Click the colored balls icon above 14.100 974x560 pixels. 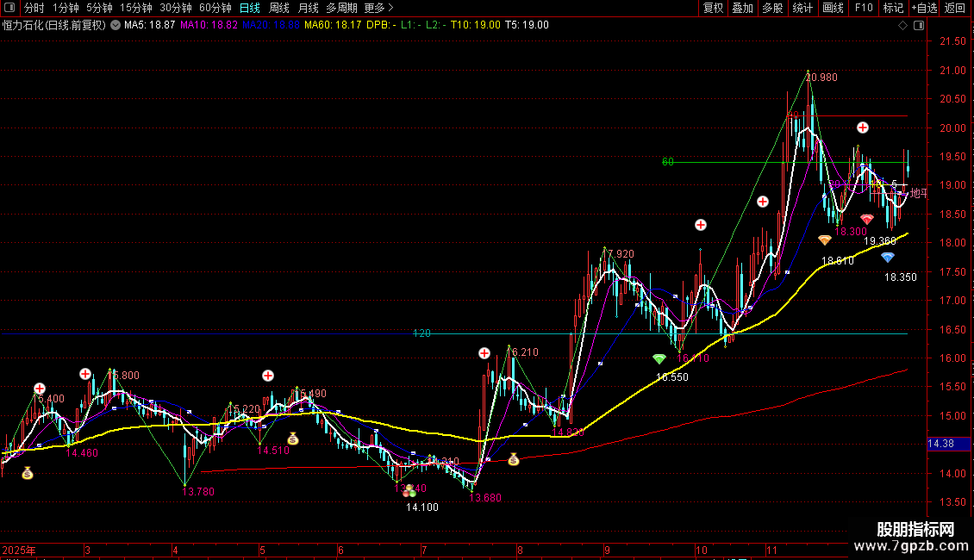coord(410,492)
